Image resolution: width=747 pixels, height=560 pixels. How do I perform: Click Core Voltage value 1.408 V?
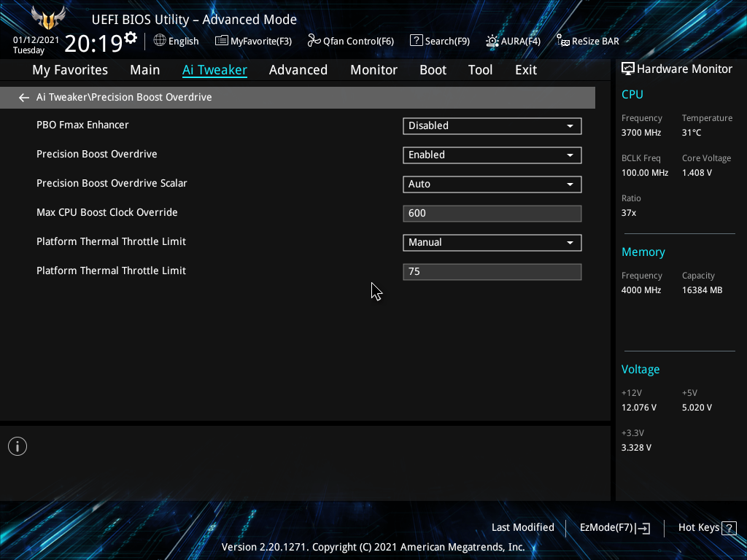click(697, 173)
